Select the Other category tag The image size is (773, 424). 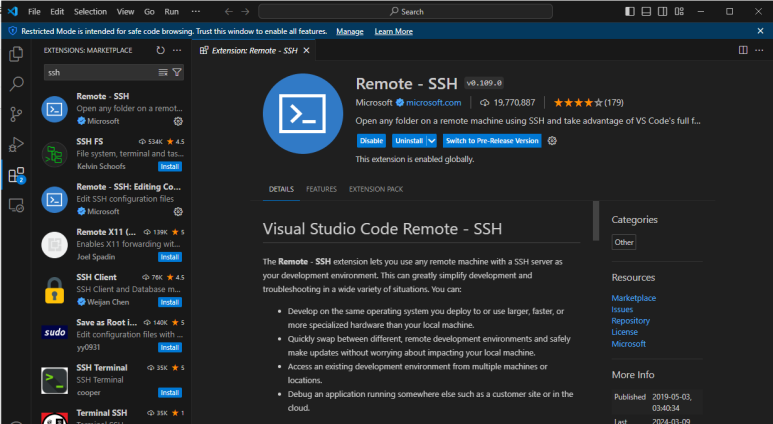pyautogui.click(x=624, y=242)
